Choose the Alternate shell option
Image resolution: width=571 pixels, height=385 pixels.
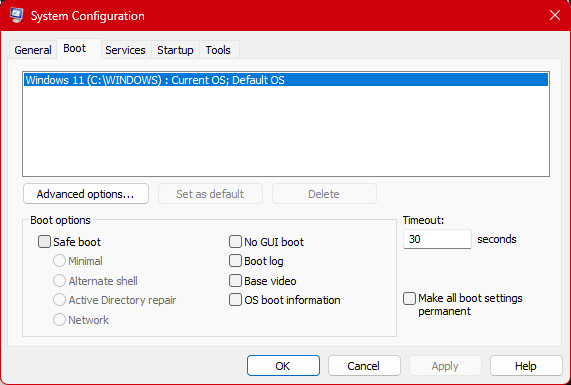(x=59, y=281)
